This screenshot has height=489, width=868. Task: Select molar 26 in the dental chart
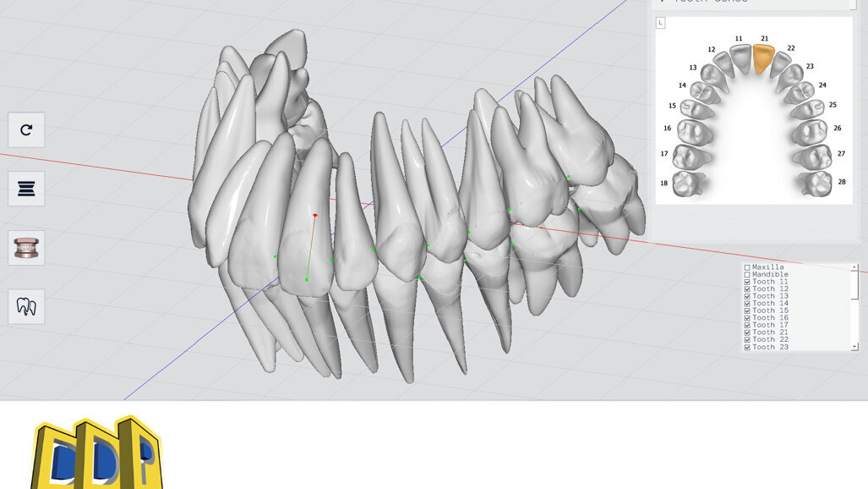(810, 132)
